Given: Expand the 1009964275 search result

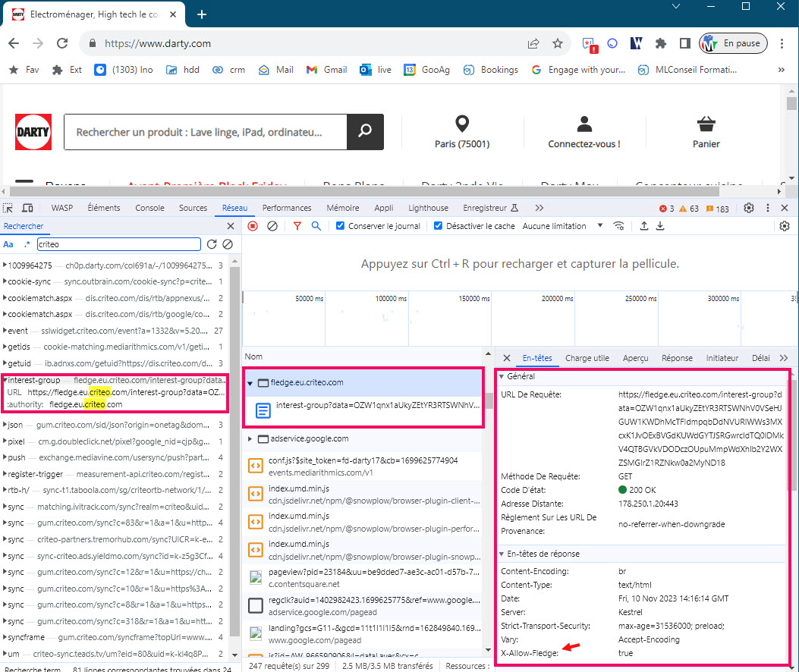Looking at the screenshot, I should click(5, 265).
